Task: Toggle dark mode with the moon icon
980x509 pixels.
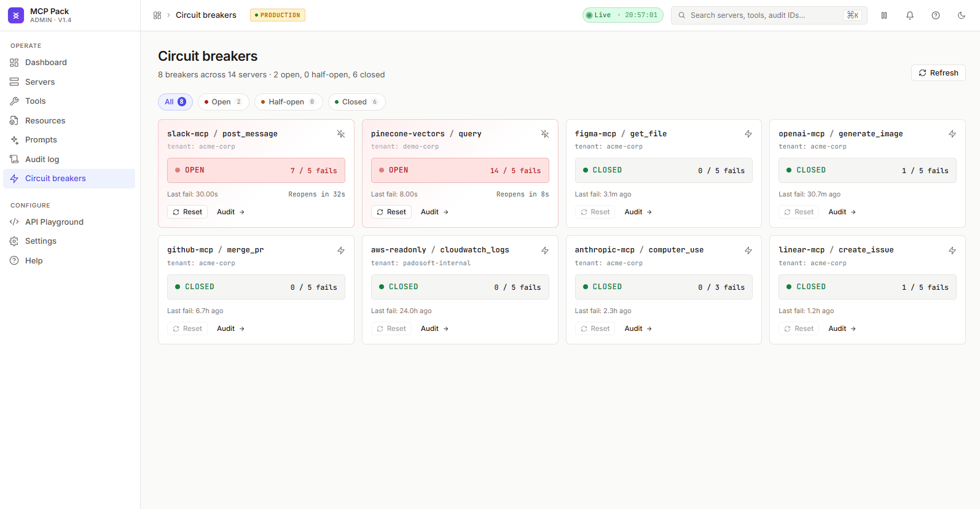Action: (x=962, y=15)
